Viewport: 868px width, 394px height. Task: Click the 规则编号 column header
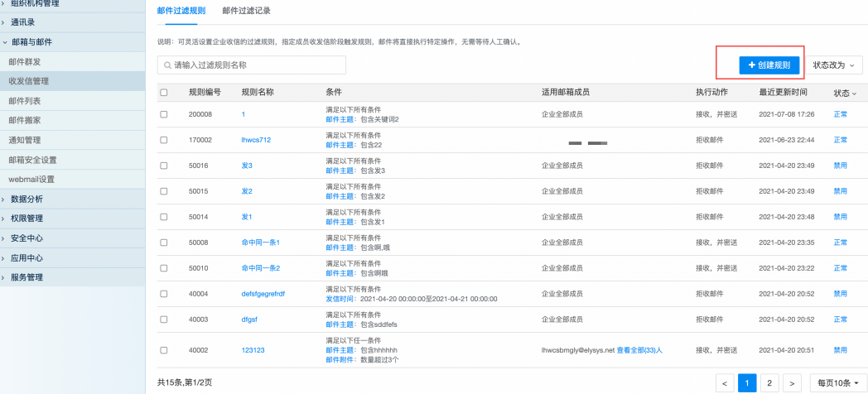pos(205,93)
